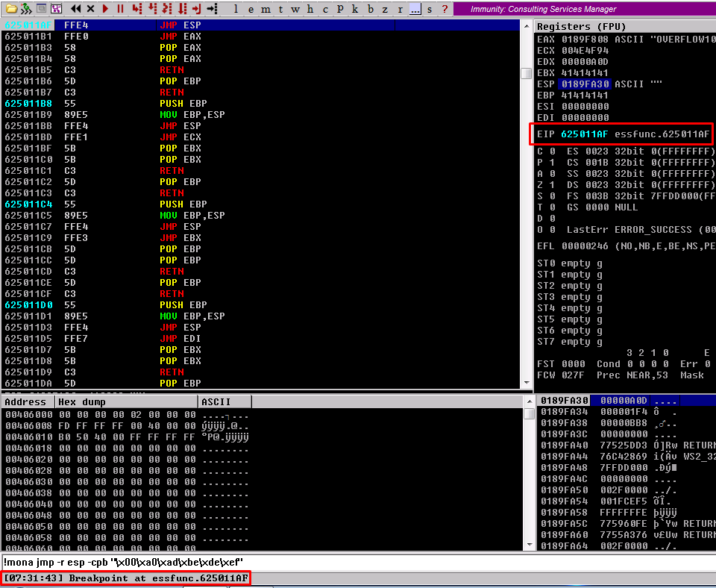Show windows list with 'w' button

click(295, 9)
